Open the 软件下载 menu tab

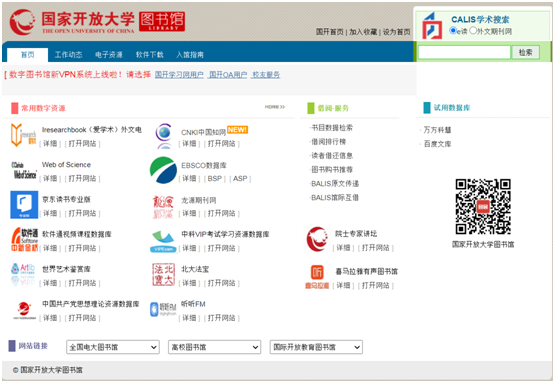coord(150,55)
